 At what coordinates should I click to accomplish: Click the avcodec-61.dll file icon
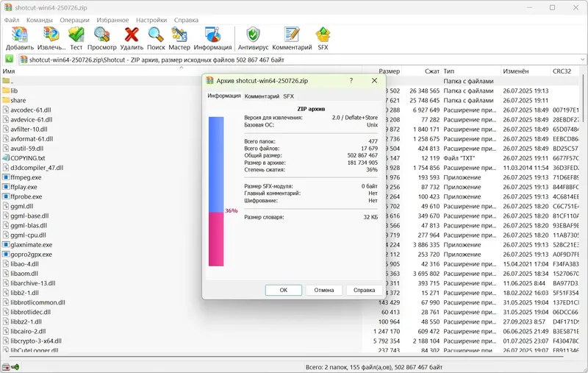pyautogui.click(x=6, y=110)
